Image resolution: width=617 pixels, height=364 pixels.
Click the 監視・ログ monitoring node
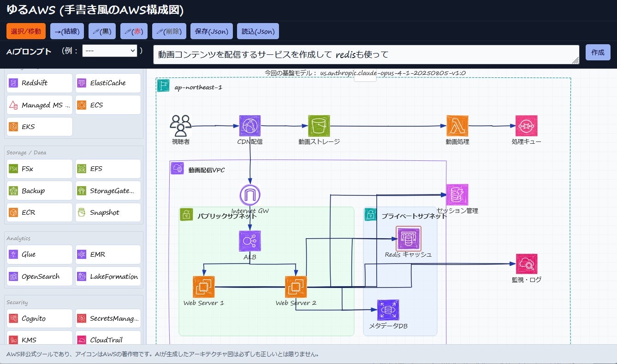526,264
